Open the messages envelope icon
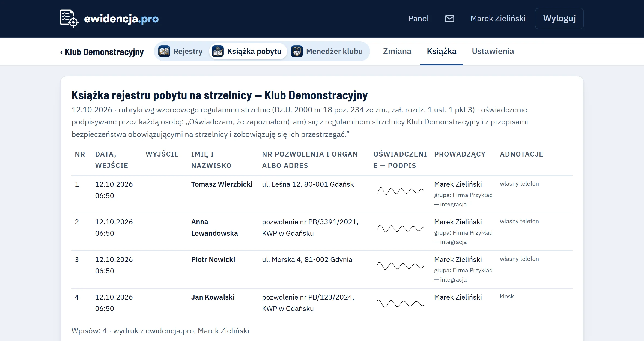The width and height of the screenshot is (644, 341). (450, 19)
